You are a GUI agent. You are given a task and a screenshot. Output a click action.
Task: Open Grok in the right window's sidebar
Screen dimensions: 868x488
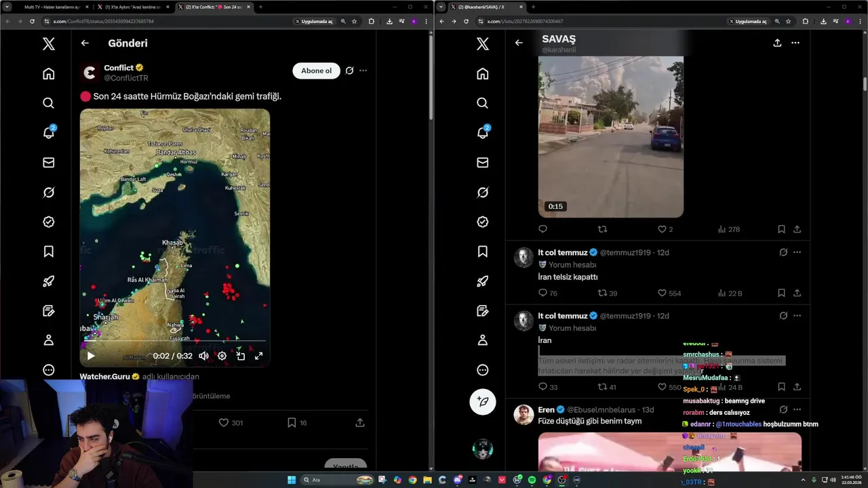click(x=482, y=192)
